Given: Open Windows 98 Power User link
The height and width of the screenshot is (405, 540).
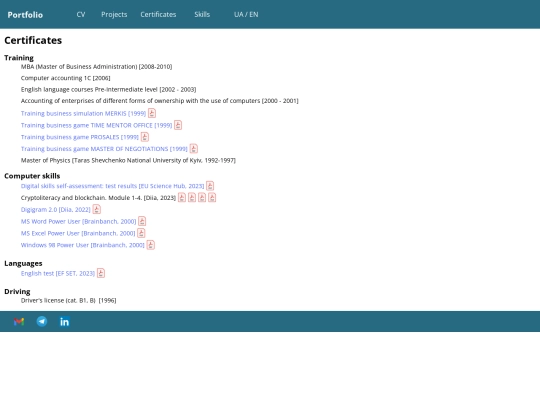Looking at the screenshot, I should (x=83, y=245).
